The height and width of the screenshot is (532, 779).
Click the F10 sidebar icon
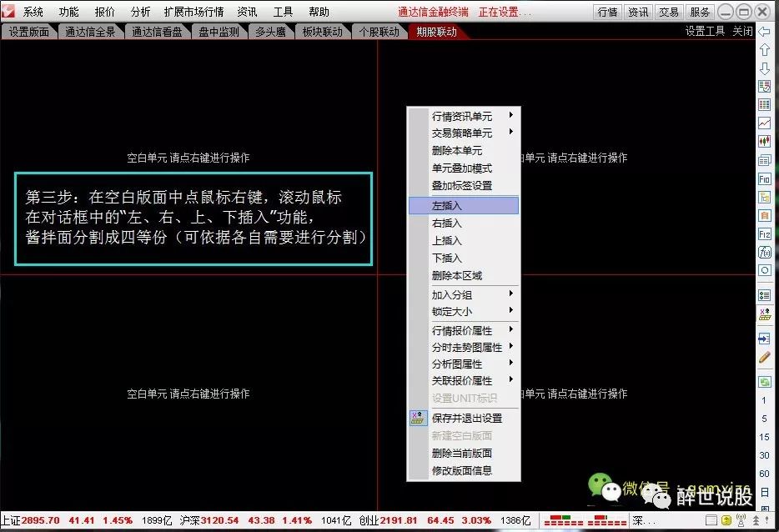pyautogui.click(x=765, y=178)
